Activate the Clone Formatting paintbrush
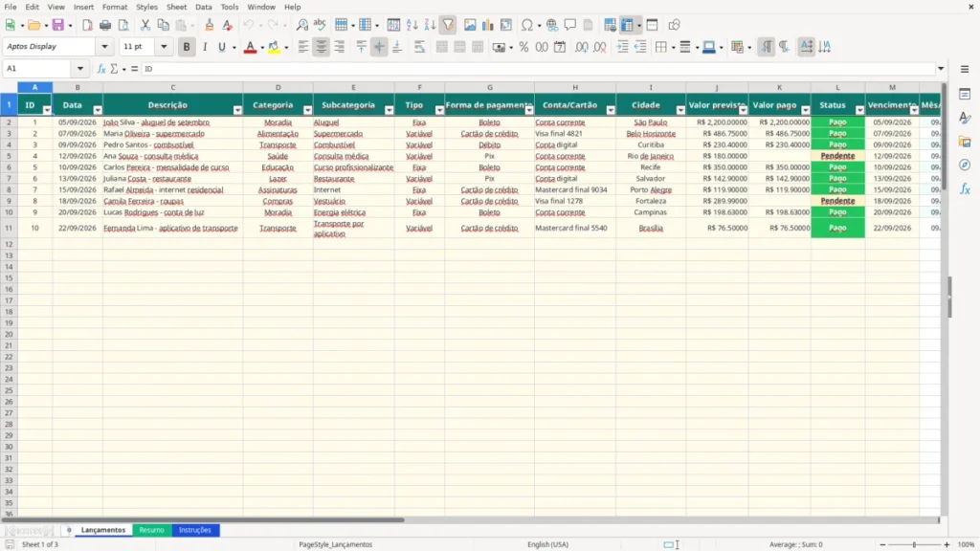Screen dimensions: 980x551 (210, 25)
